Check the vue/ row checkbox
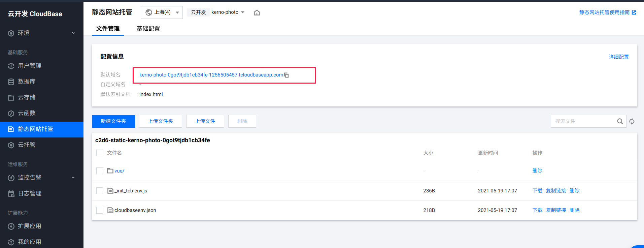The height and width of the screenshot is (248, 644). pos(100,171)
